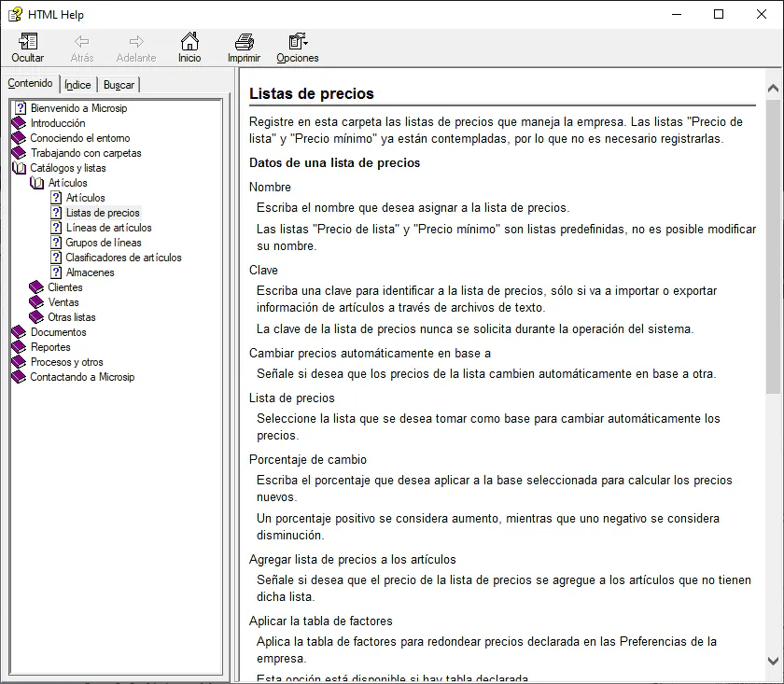Screen dimensions: 784x684
Task: Go to Inicio home icon
Action: 189,41
